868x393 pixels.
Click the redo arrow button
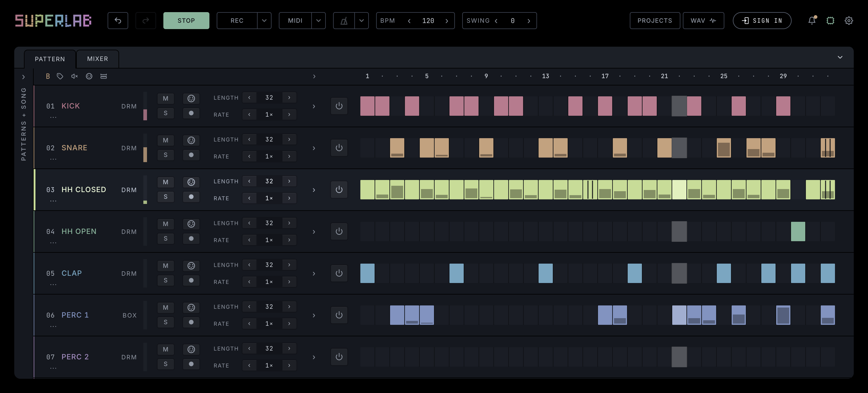(x=145, y=21)
